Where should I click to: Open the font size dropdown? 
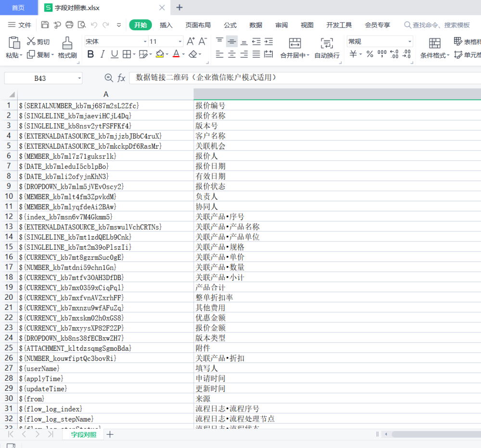[180, 41]
